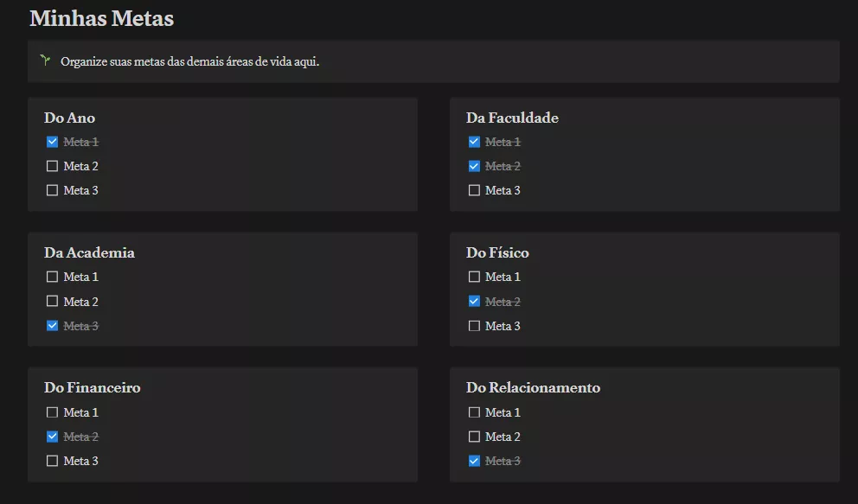
Task: Click the Do Relacionamento section heading
Action: (x=533, y=387)
